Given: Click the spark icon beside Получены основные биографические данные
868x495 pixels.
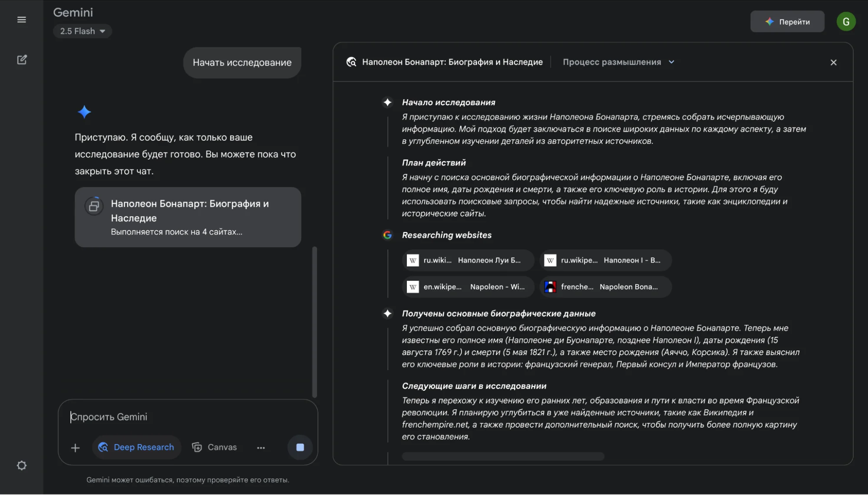Looking at the screenshot, I should pyautogui.click(x=387, y=314).
